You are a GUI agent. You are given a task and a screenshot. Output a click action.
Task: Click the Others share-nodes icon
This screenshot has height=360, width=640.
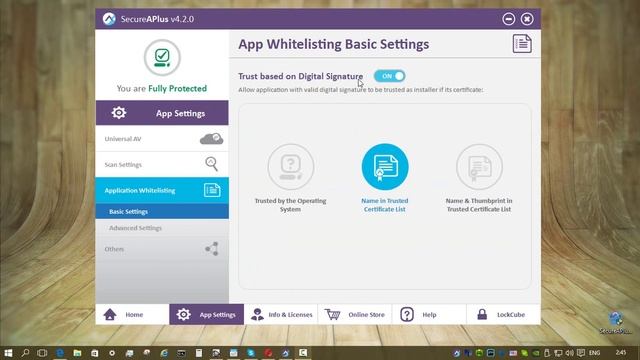pyautogui.click(x=212, y=249)
